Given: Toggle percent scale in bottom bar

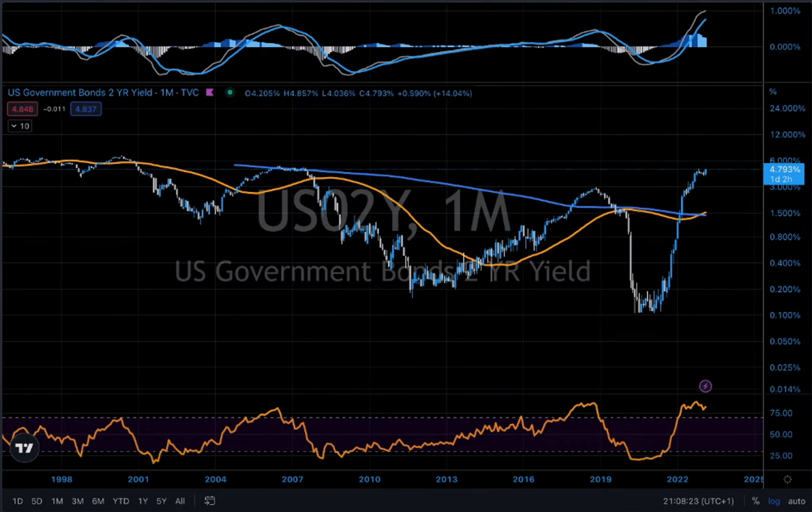Looking at the screenshot, I should pyautogui.click(x=756, y=501).
